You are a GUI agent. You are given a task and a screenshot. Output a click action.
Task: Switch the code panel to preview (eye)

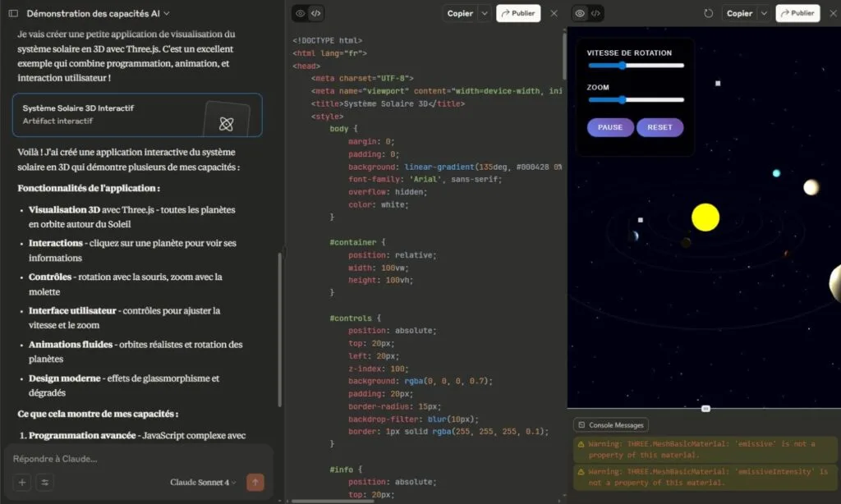click(x=301, y=13)
